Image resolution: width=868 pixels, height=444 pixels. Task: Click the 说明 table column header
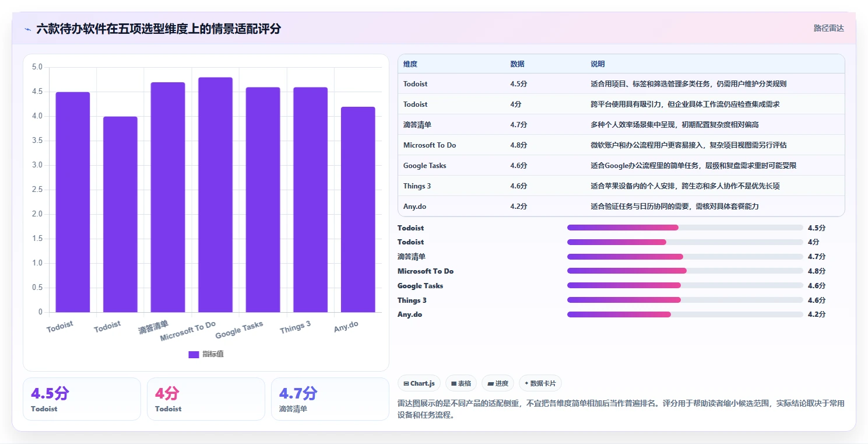tap(598, 64)
